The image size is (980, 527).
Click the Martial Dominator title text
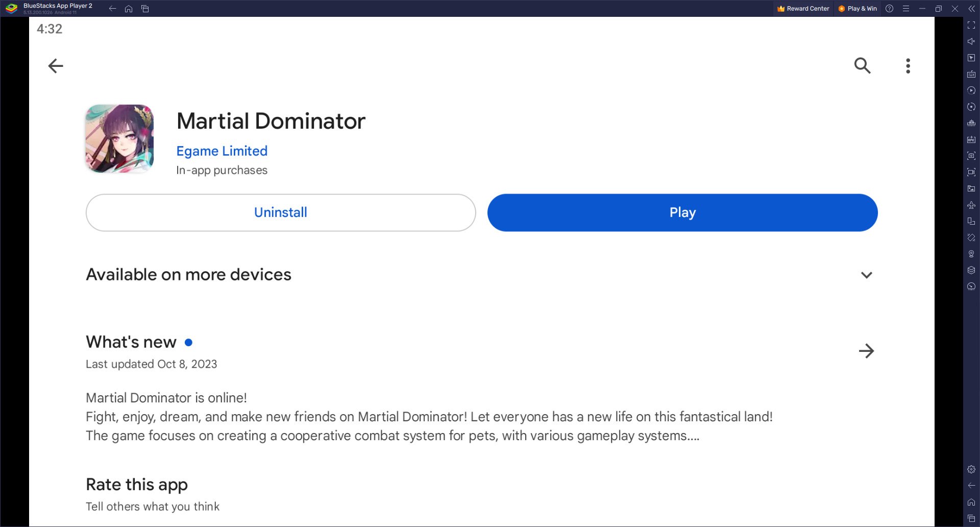271,121
